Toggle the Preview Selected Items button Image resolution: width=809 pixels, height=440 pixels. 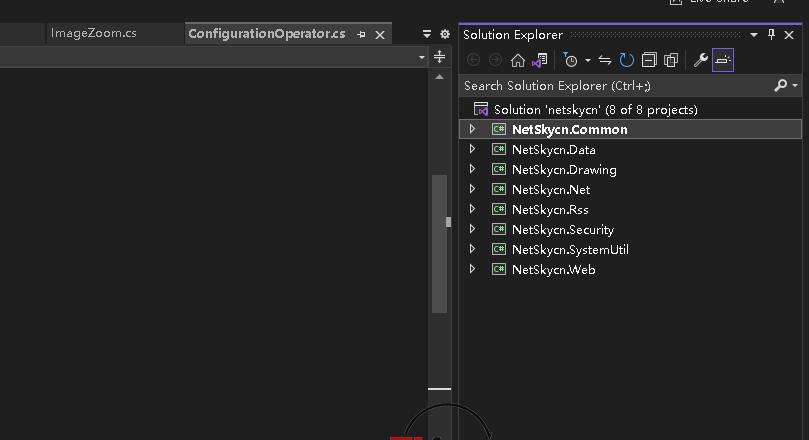(x=723, y=60)
